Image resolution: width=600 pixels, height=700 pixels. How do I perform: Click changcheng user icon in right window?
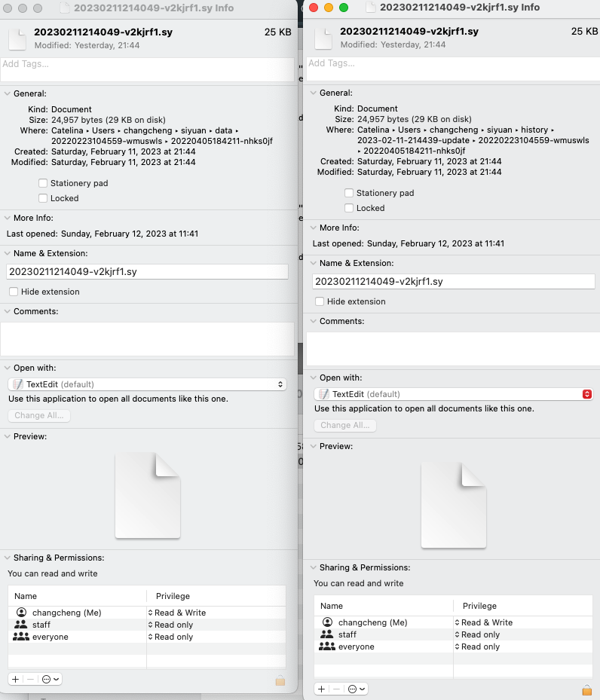pos(327,622)
